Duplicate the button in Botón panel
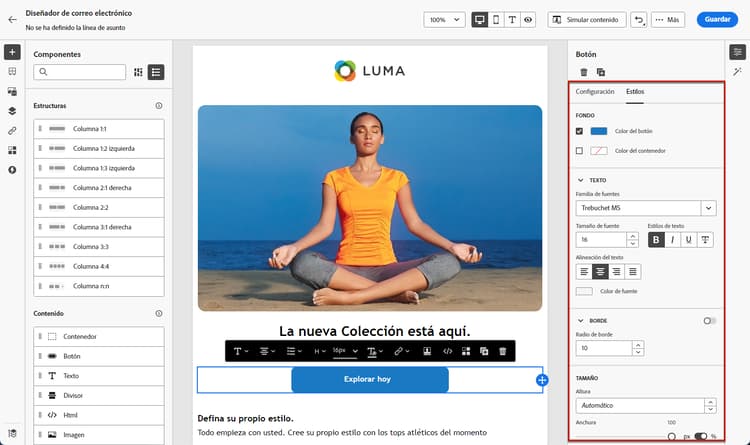The image size is (750, 445). pos(601,72)
